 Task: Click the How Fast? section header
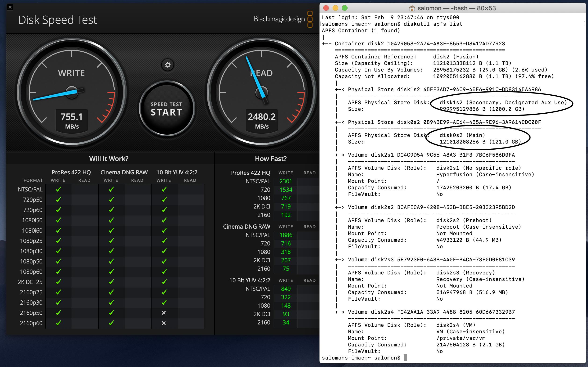[271, 159]
